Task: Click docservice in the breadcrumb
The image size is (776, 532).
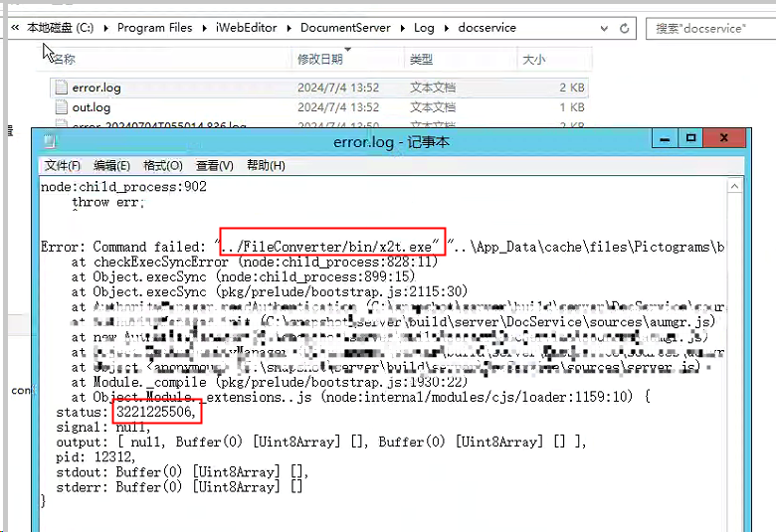Action: pyautogui.click(x=486, y=28)
